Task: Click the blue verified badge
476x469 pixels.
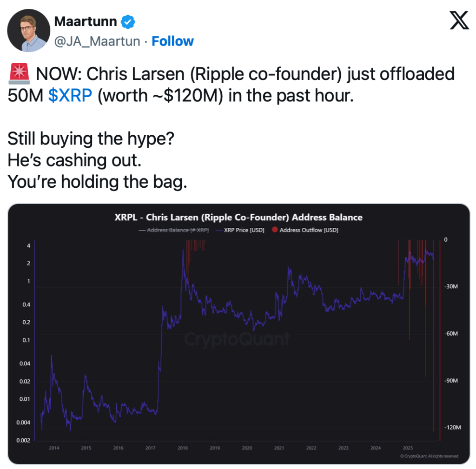Action: pyautogui.click(x=128, y=21)
